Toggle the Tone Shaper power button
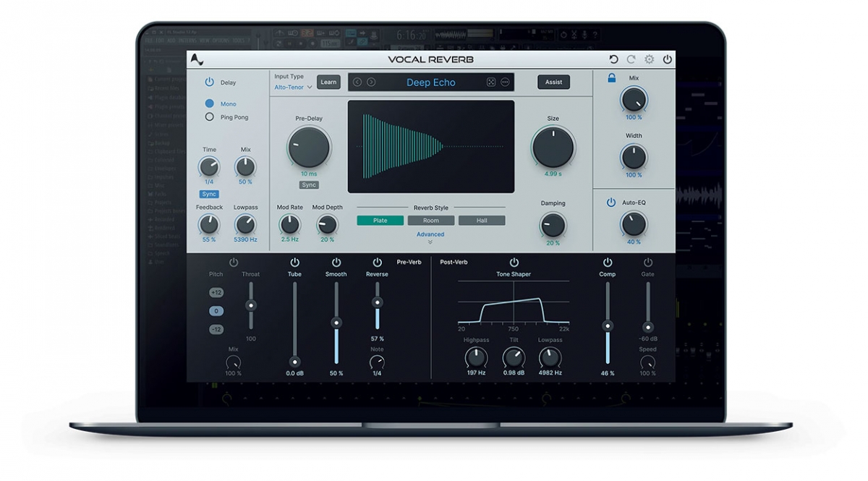Image resolution: width=868 pixels, height=481 pixels. [514, 262]
